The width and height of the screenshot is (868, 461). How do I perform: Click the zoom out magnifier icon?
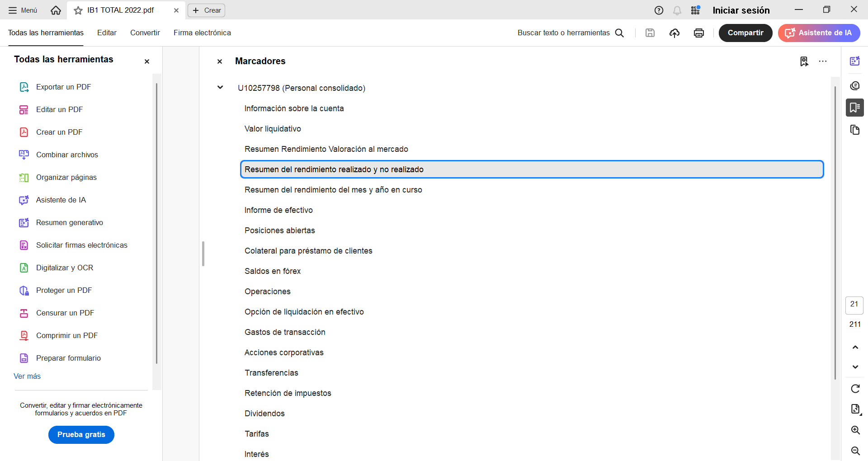click(x=855, y=451)
